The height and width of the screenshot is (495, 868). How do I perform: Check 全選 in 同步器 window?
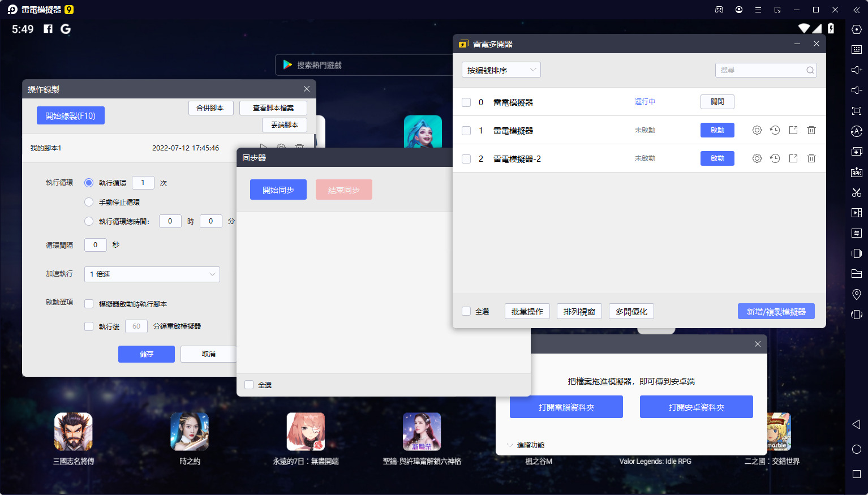[x=249, y=385]
